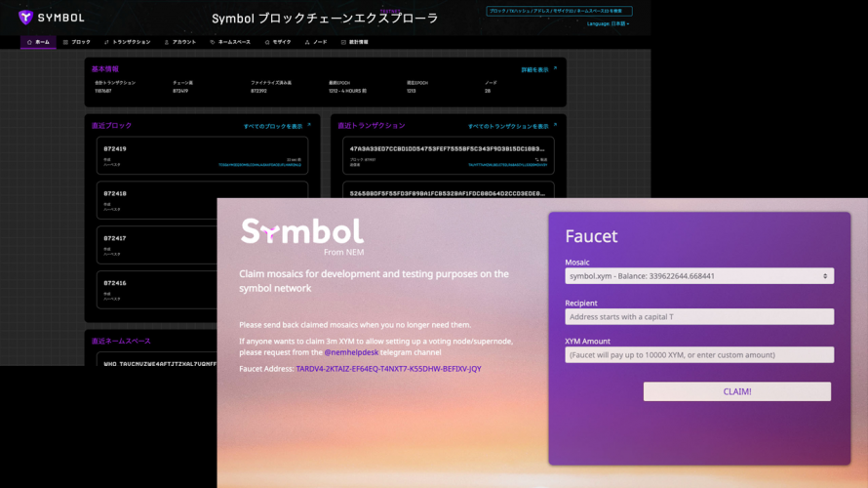The image size is (868, 488).
Task: Click the Symbol From NEM logo on faucet page
Action: (302, 236)
